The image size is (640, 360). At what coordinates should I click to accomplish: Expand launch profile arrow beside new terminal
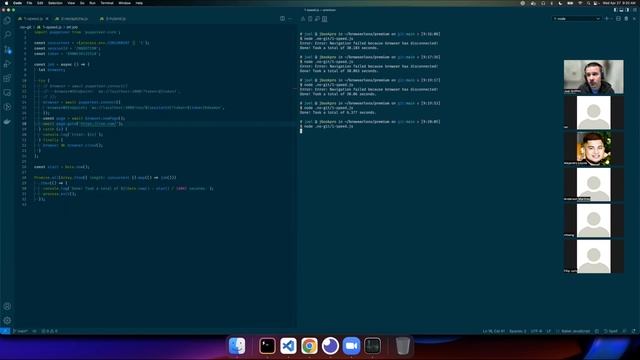[x=611, y=19]
